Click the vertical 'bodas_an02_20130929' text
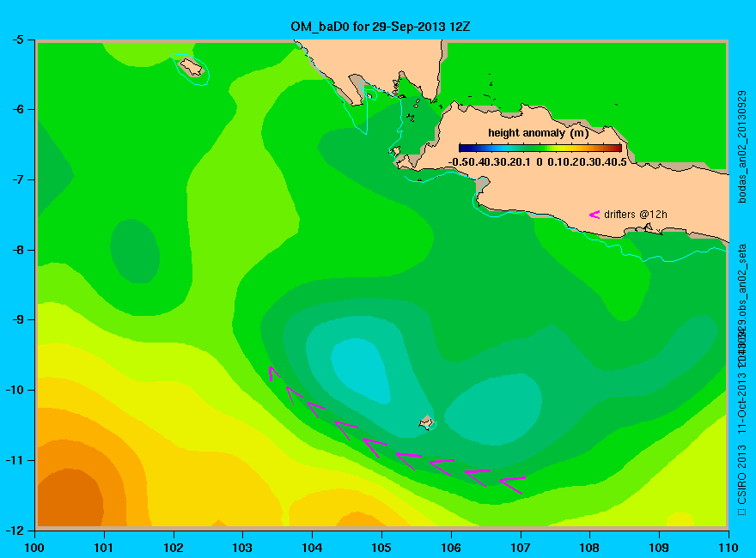 point(742,147)
